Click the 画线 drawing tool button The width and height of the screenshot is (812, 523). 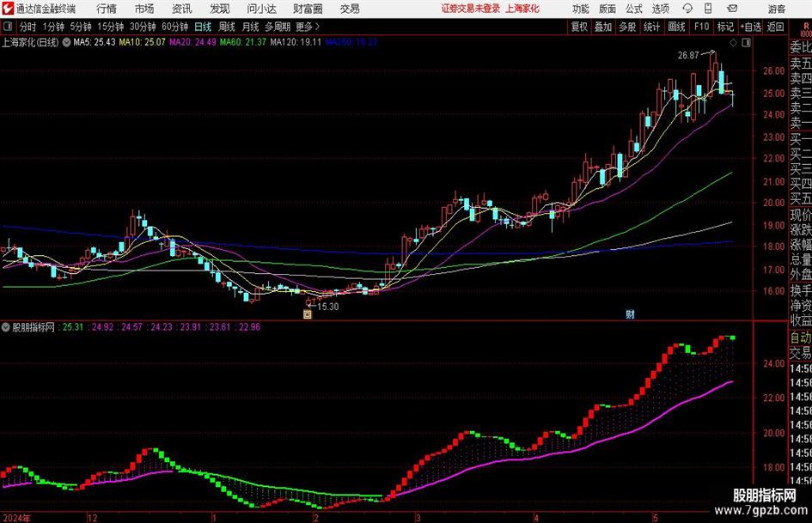point(676,27)
